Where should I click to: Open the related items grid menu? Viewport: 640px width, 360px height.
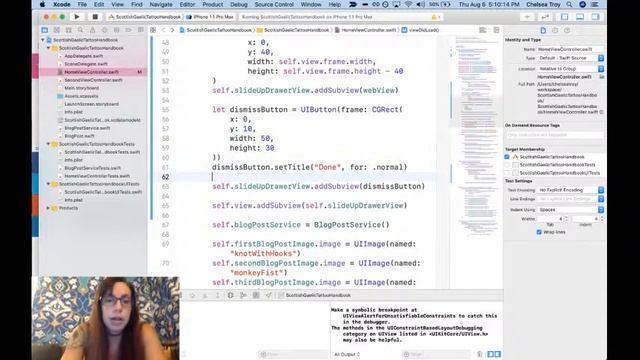click(x=153, y=30)
